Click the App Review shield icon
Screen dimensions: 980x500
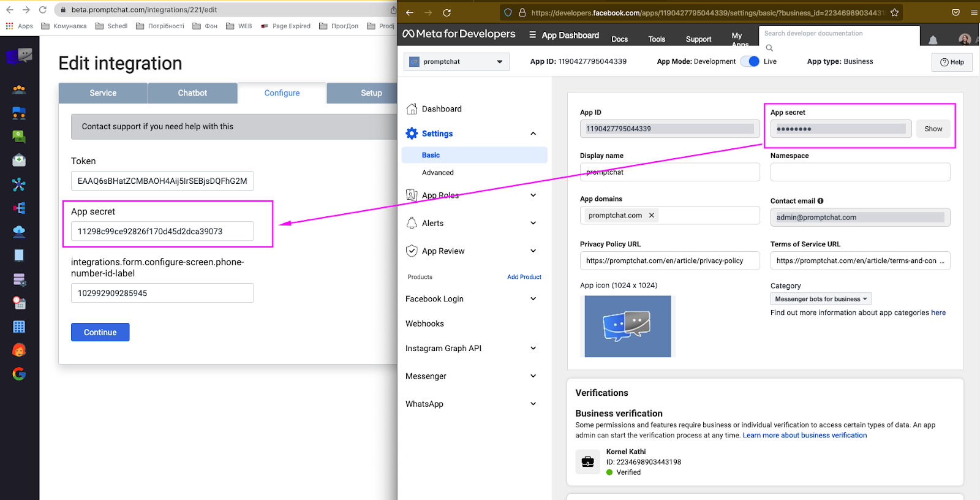point(412,251)
